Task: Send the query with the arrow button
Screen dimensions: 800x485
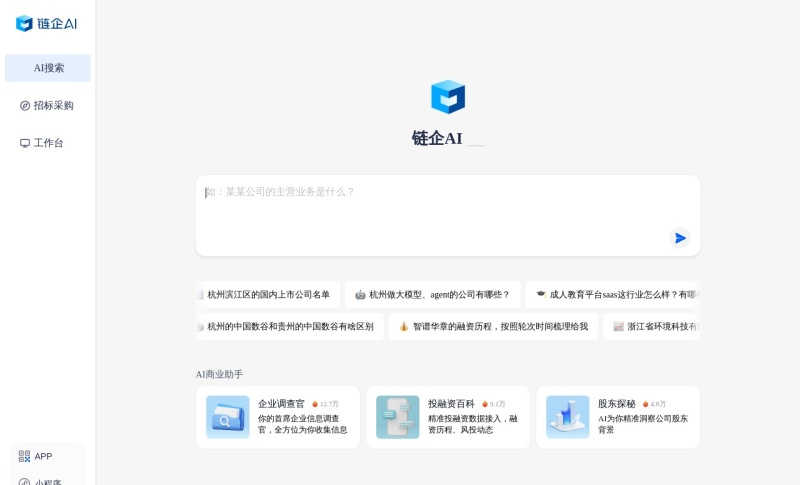Action: (x=680, y=238)
